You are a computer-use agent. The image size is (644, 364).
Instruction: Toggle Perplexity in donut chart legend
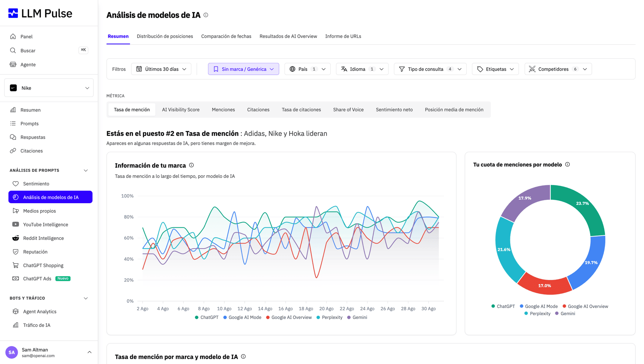point(537,314)
